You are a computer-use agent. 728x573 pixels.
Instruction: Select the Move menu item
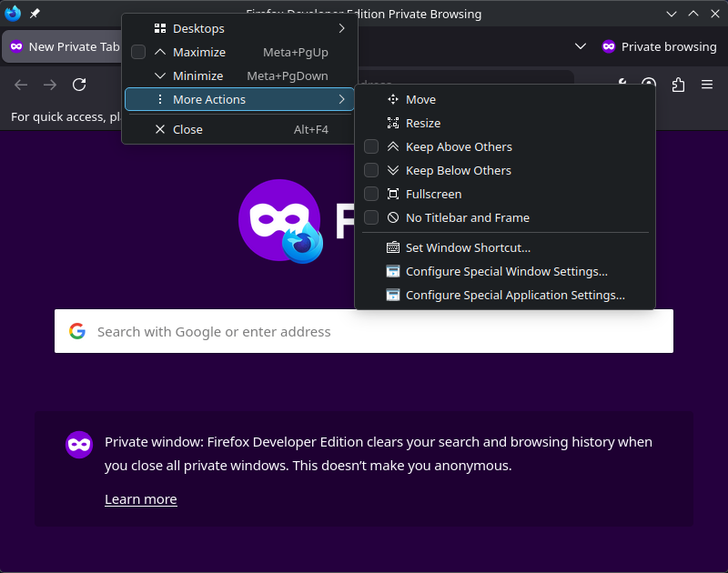(420, 99)
